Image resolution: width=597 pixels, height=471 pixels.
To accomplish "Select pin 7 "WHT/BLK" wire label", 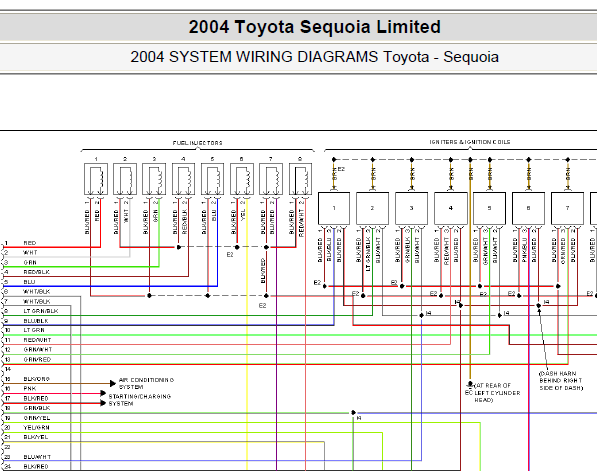I will [x=37, y=301].
